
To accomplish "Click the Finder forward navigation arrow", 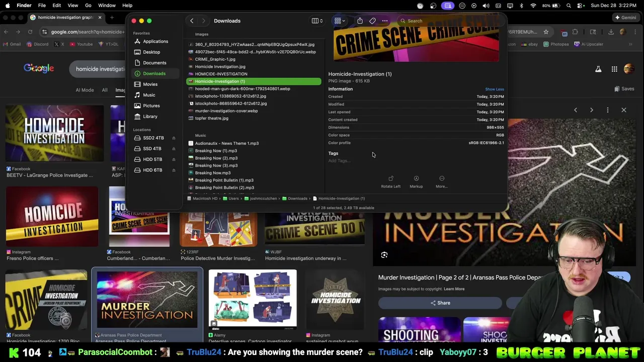I will pos(203,21).
